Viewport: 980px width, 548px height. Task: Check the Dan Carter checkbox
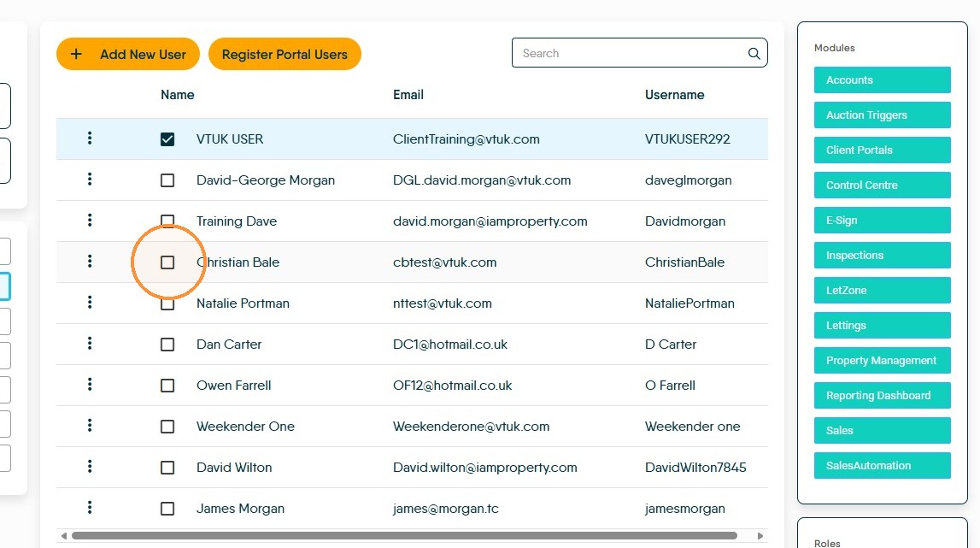167,344
